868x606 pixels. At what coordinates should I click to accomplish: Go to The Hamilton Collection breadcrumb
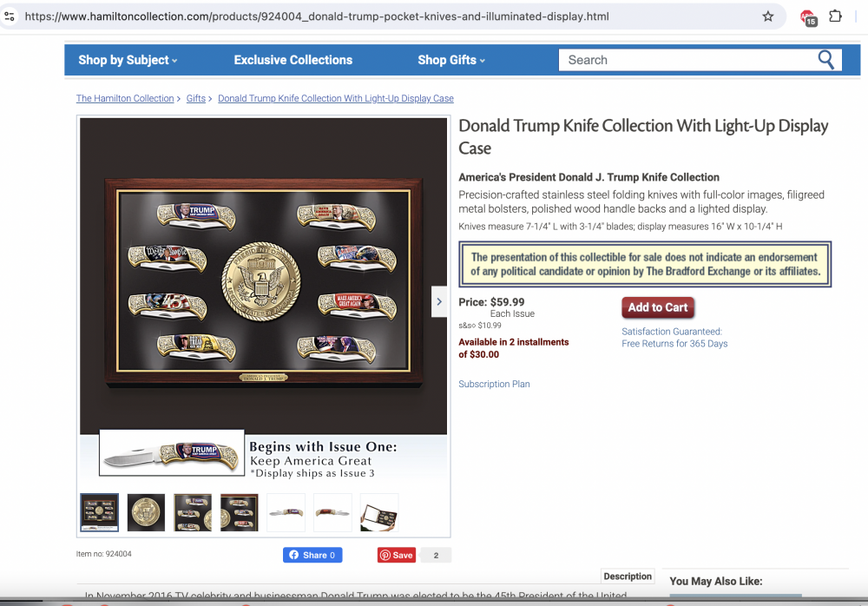click(x=125, y=98)
